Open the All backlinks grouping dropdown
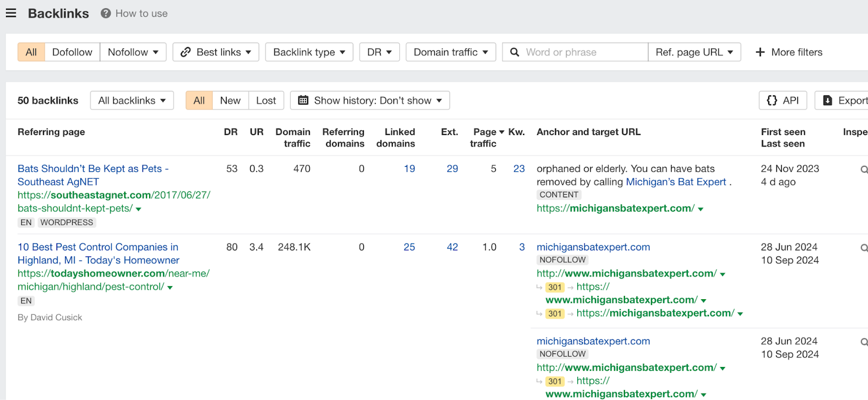This screenshot has height=400, width=868. click(132, 100)
